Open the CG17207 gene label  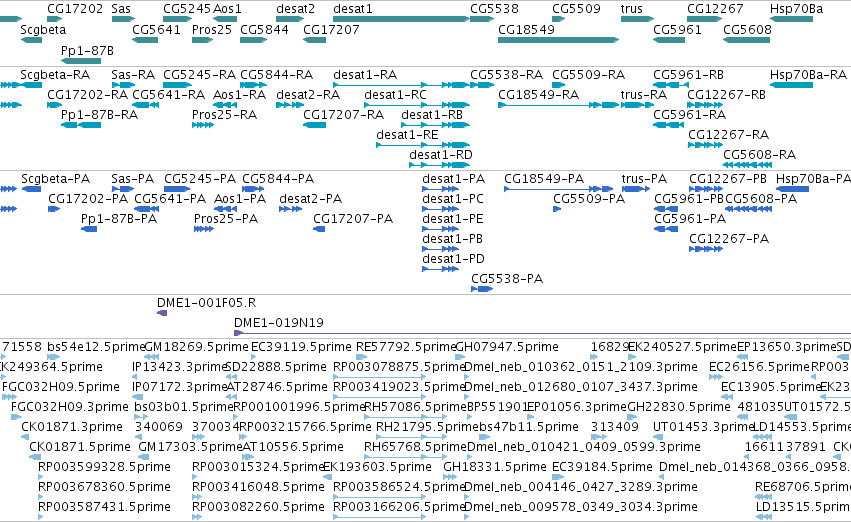[x=331, y=30]
